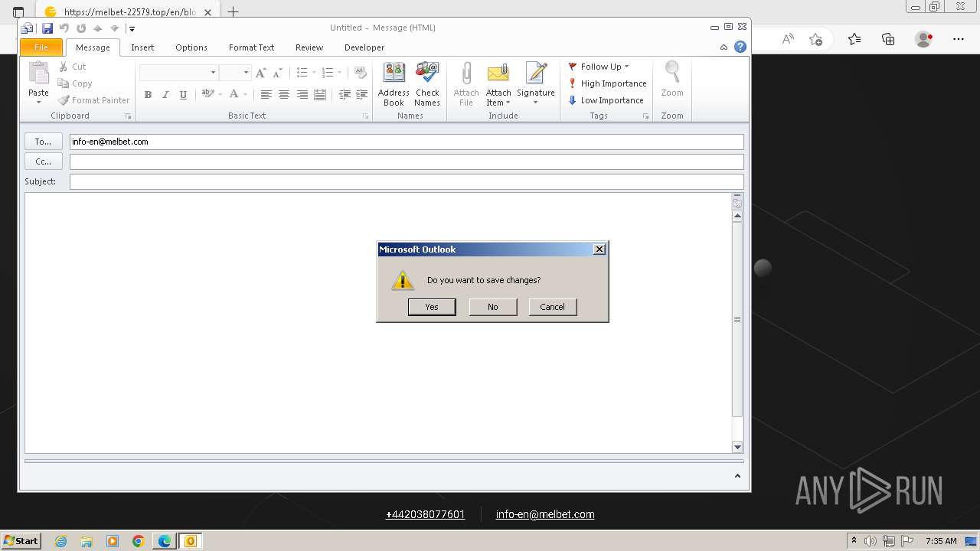The width and height of the screenshot is (980, 551).
Task: Click into the Subject field
Action: [x=407, y=181]
